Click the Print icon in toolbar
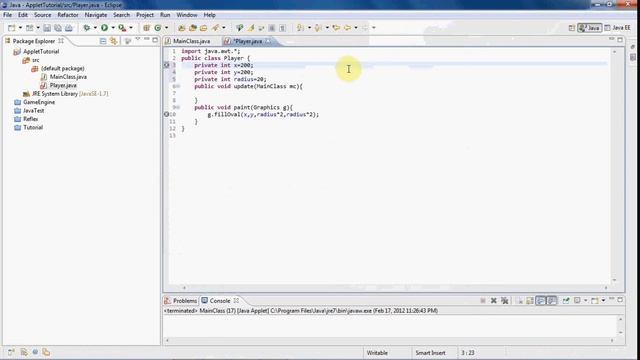Viewport: 640px width, 360px height. point(69,28)
